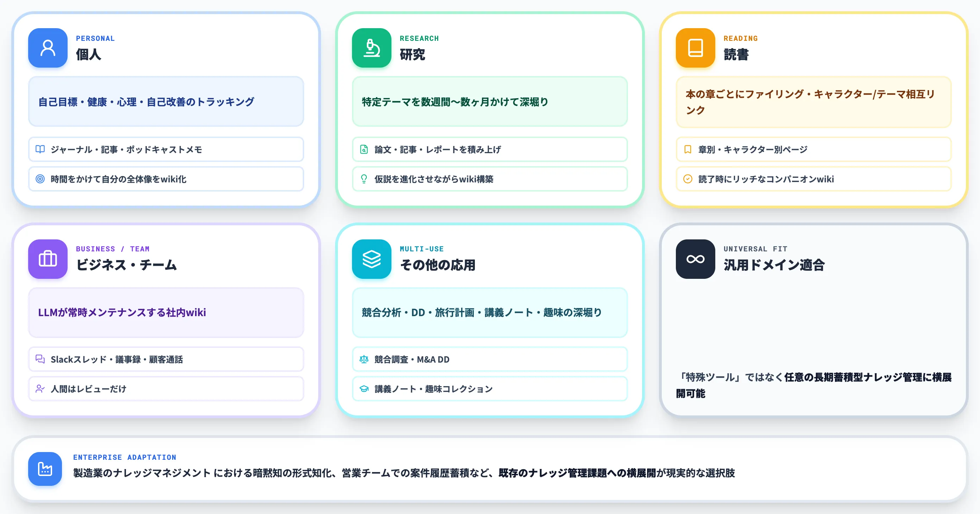Click the user check icon beside 人間はレビューだけ

[x=40, y=388]
